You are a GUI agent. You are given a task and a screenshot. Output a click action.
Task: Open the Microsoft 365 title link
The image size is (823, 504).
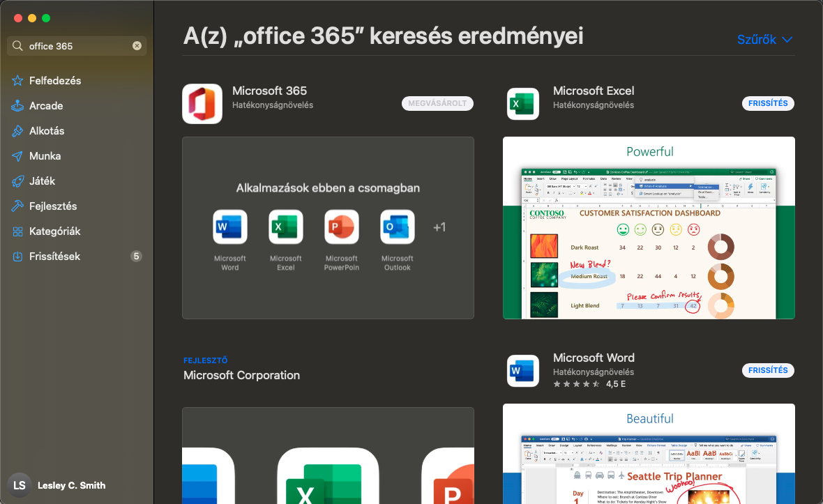[269, 91]
